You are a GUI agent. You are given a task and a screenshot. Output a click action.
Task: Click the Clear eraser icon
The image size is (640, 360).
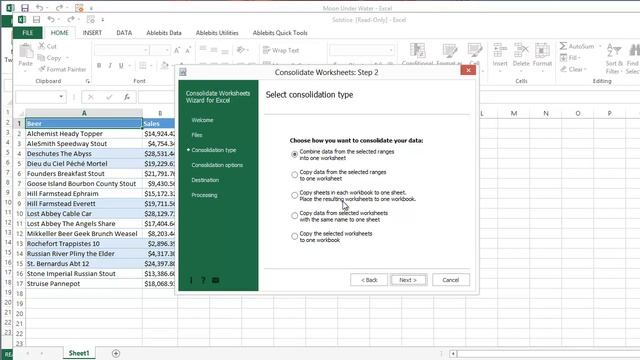564,69
